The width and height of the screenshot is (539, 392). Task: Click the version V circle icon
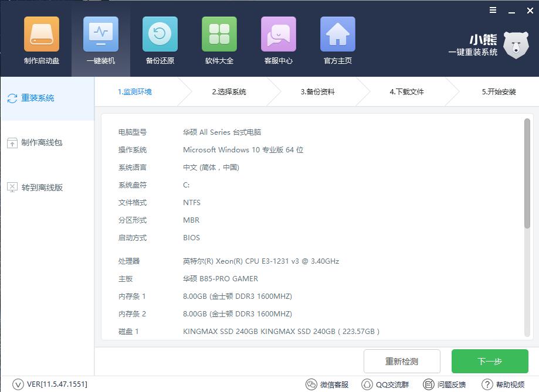[x=18, y=384]
